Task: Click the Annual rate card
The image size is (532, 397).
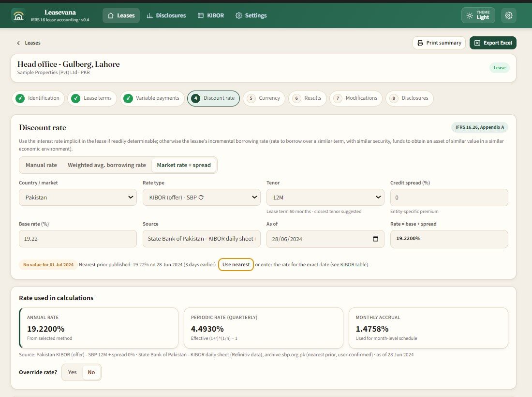Action: coord(99,328)
